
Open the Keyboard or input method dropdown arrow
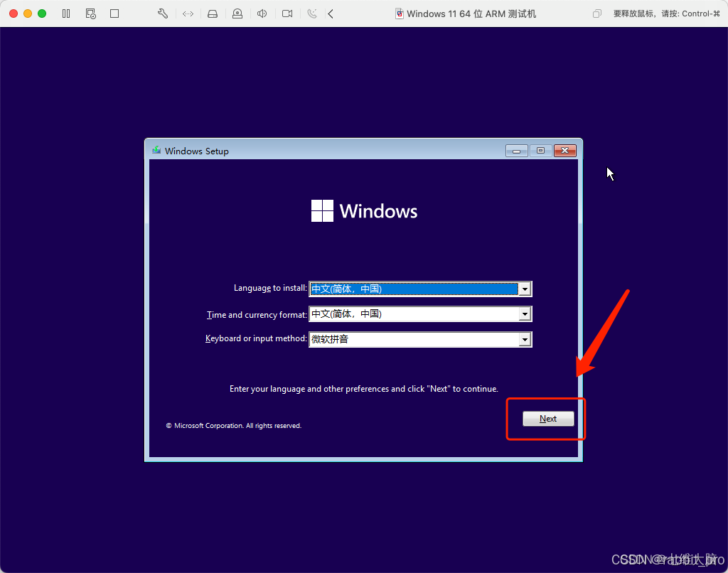click(x=525, y=339)
